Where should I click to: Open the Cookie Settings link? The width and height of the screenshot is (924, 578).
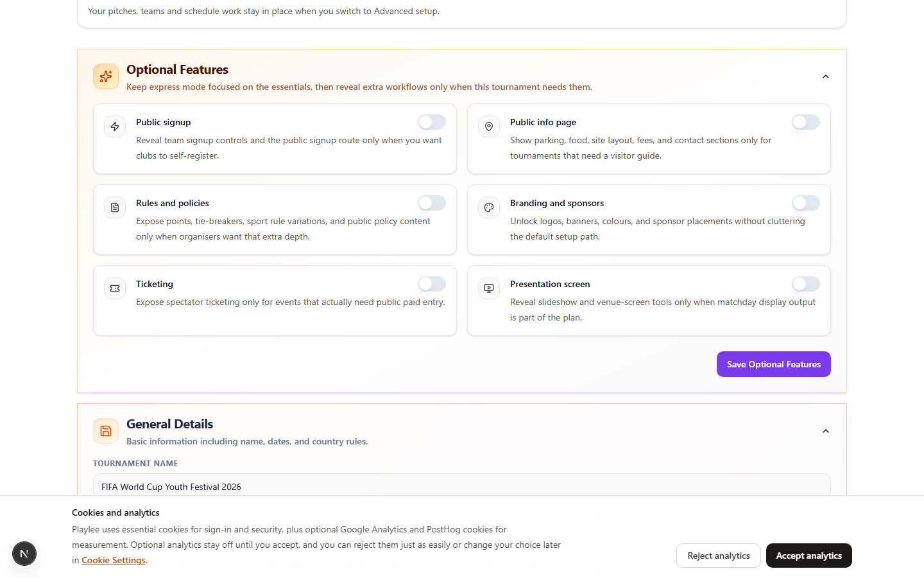[114, 560]
